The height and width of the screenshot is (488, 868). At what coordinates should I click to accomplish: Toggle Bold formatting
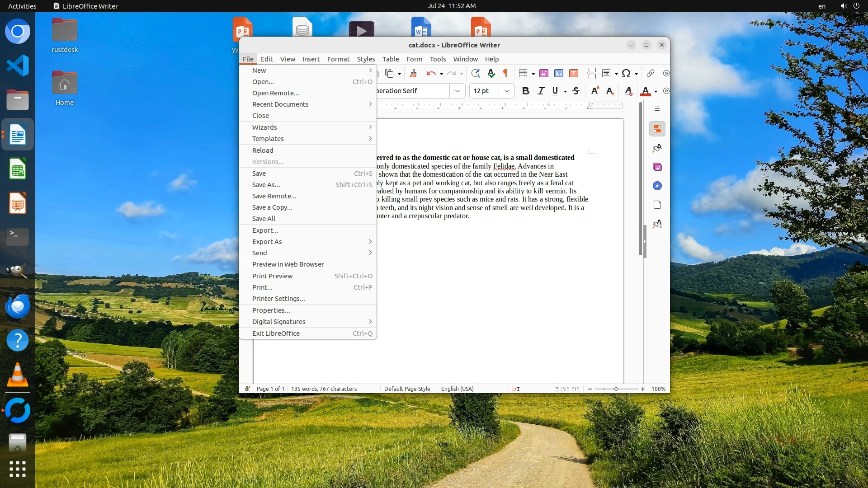tap(525, 91)
